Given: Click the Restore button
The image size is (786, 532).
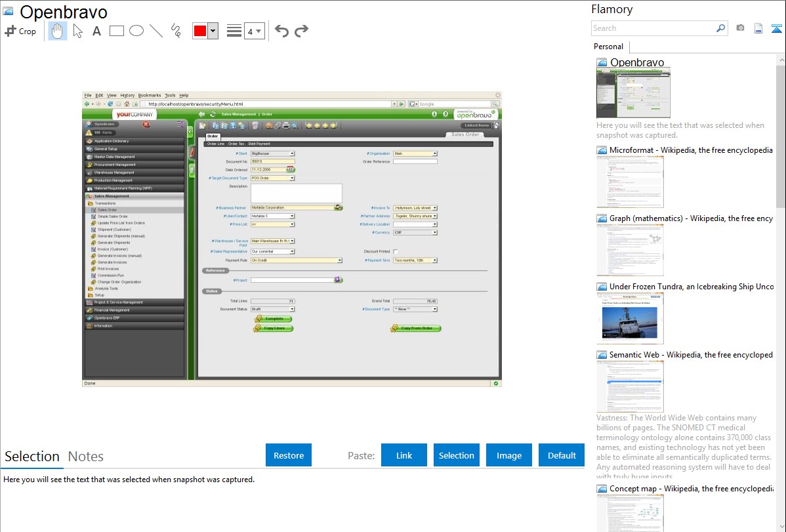Looking at the screenshot, I should 289,455.
